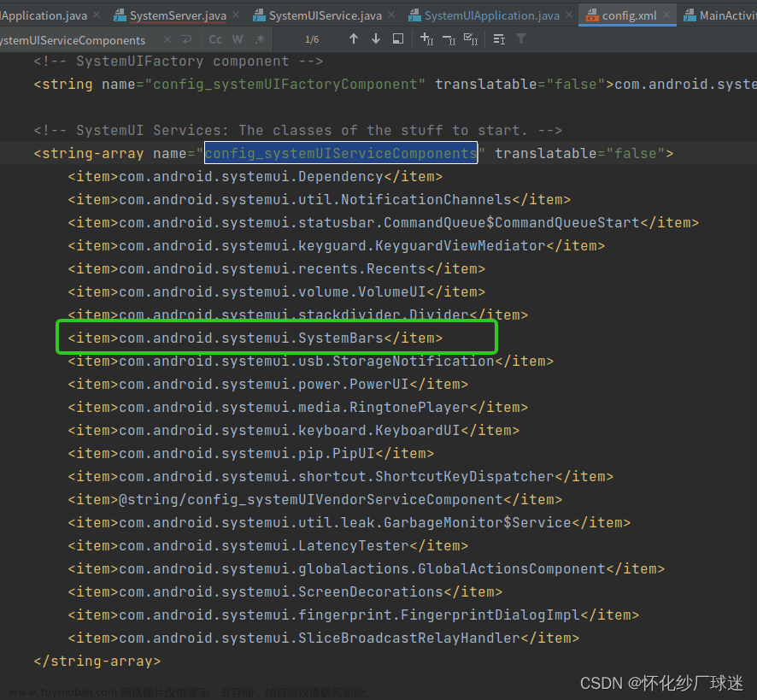Click the config_systemUIVendorServiceComponent item line
The height and width of the screenshot is (700, 757).
(314, 499)
